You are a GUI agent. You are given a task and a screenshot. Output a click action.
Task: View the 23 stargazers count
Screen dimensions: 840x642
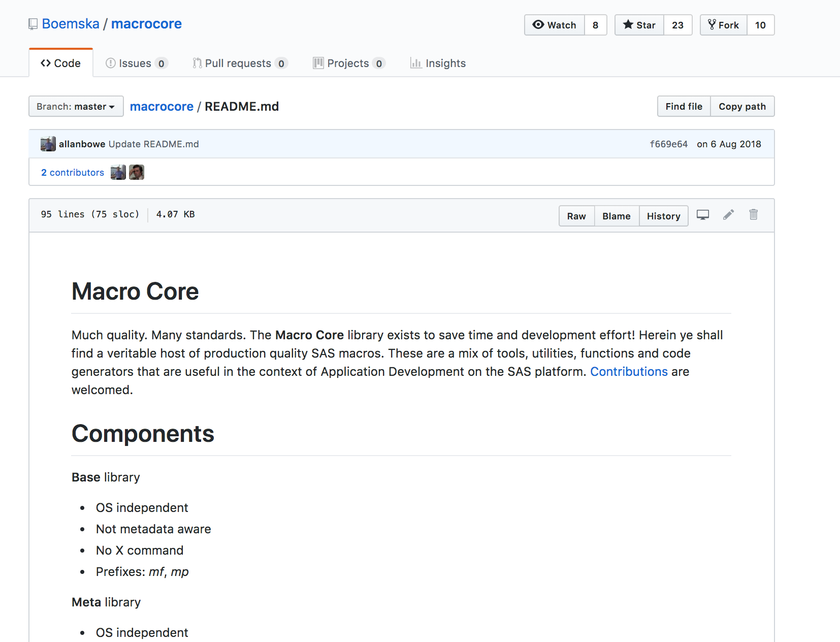click(678, 25)
